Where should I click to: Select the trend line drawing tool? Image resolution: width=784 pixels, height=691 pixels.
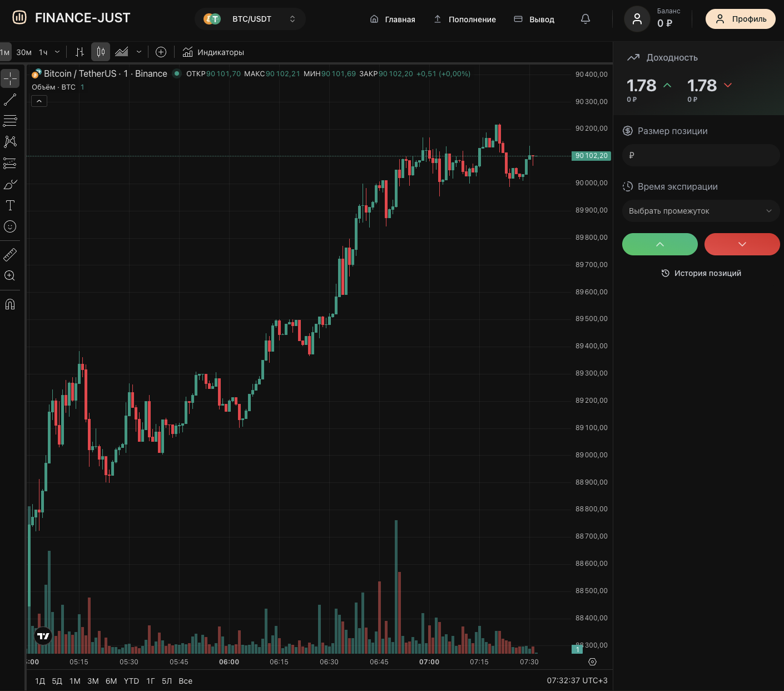(x=10, y=100)
